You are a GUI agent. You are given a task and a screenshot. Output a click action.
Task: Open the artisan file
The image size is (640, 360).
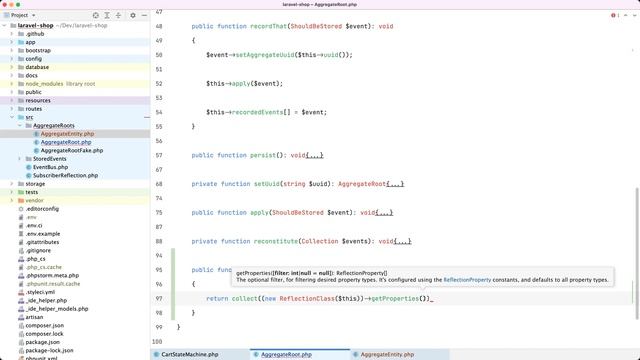[34, 317]
